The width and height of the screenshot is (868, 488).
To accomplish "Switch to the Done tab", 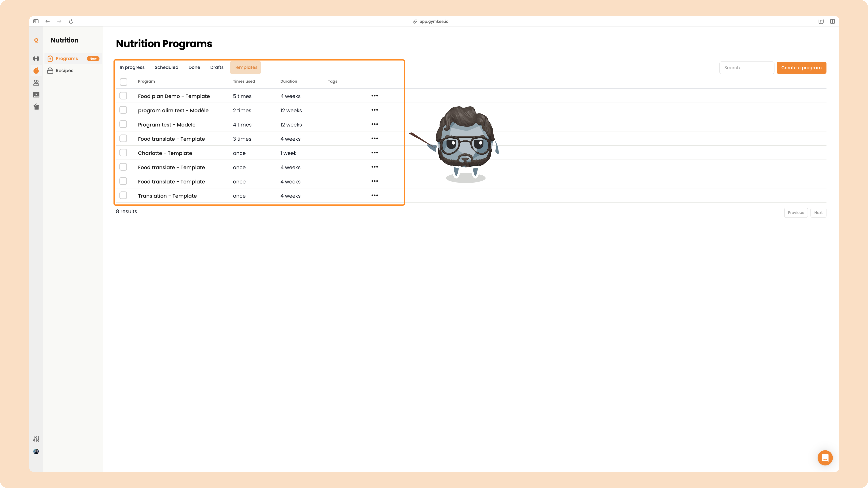I will [194, 67].
